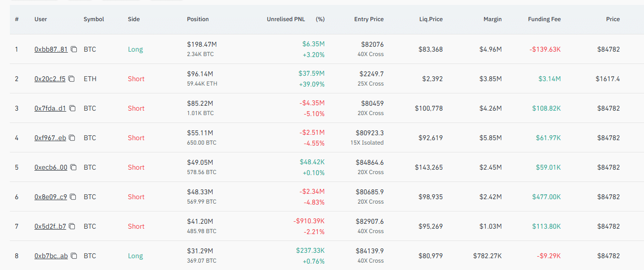Open user 0xbb87..81 profile link
The image size is (644, 270).
pyautogui.click(x=51, y=49)
